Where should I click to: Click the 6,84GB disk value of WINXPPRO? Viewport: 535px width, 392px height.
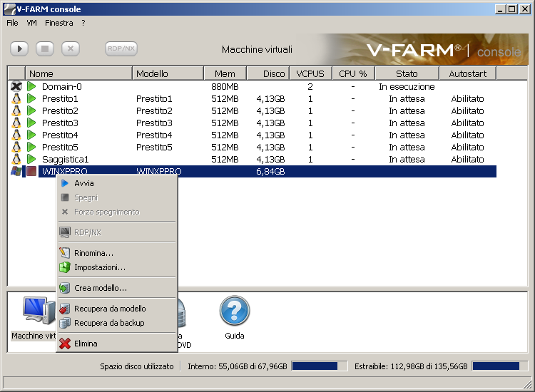(270, 172)
